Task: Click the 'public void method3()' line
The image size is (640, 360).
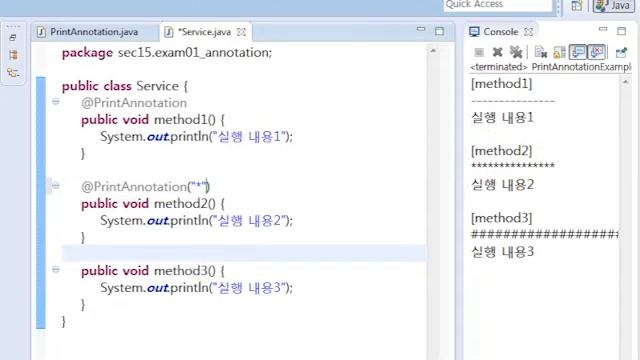Action: tap(153, 271)
